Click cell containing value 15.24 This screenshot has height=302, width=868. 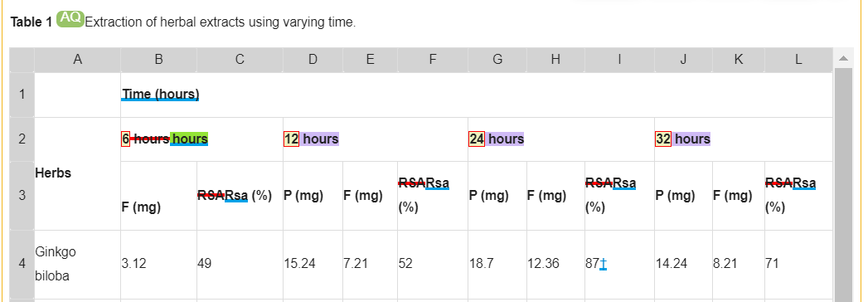coord(313,265)
